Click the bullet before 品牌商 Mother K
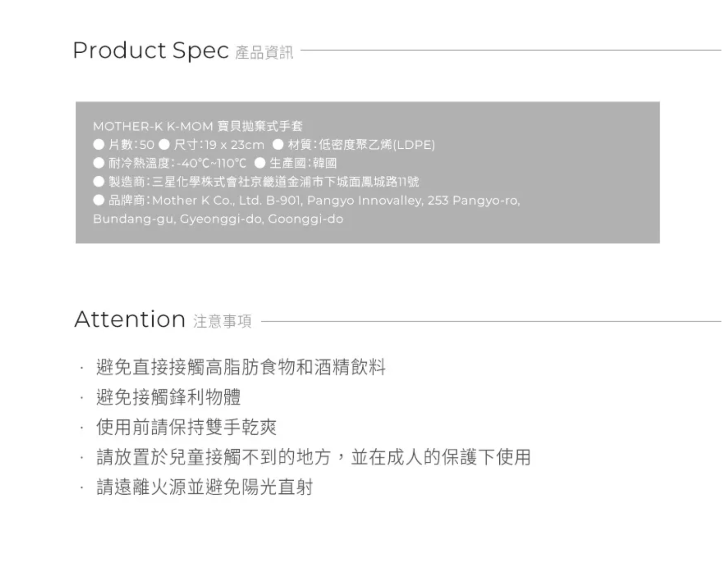728x574 pixels. coord(99,200)
